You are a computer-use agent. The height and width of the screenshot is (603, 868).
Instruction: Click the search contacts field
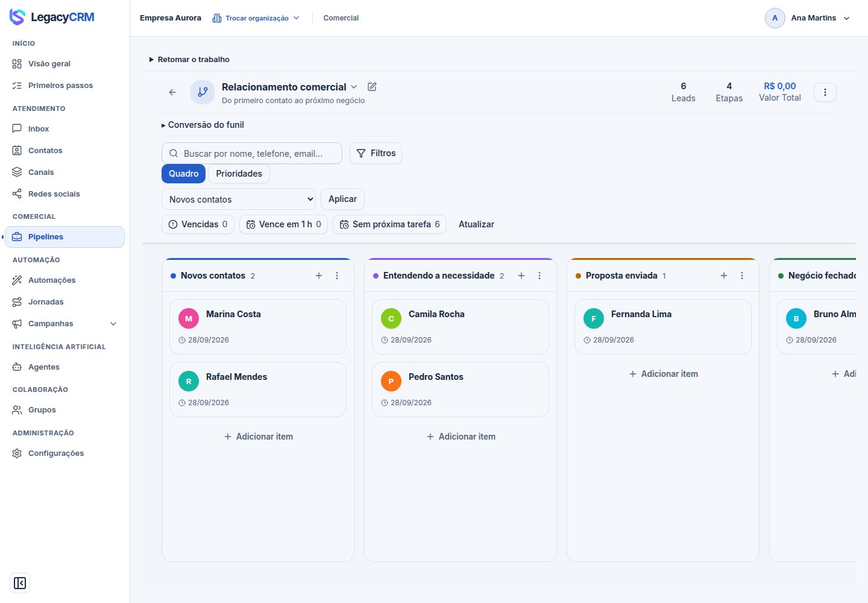[252, 153]
